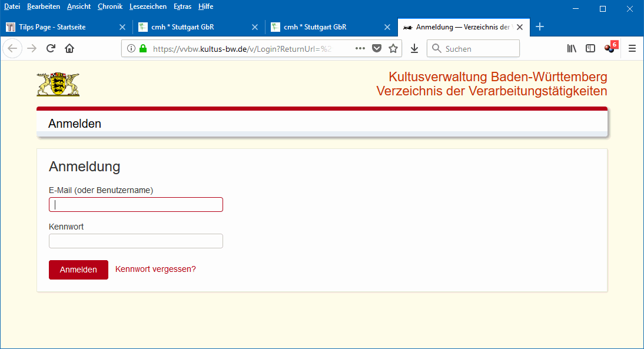This screenshot has height=349, width=644.
Task: Close the Anmeldung tab
Action: pos(520,27)
